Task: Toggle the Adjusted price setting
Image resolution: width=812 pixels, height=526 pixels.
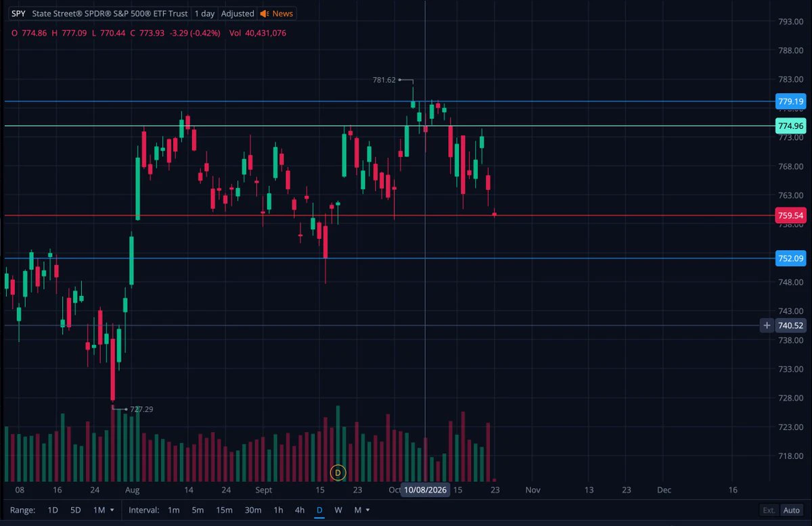Action: [x=238, y=14]
